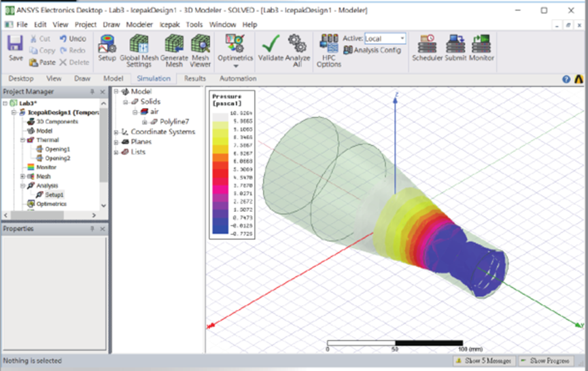Collapse the Analysis node
Screen dimensions: 588x371
click(x=22, y=185)
